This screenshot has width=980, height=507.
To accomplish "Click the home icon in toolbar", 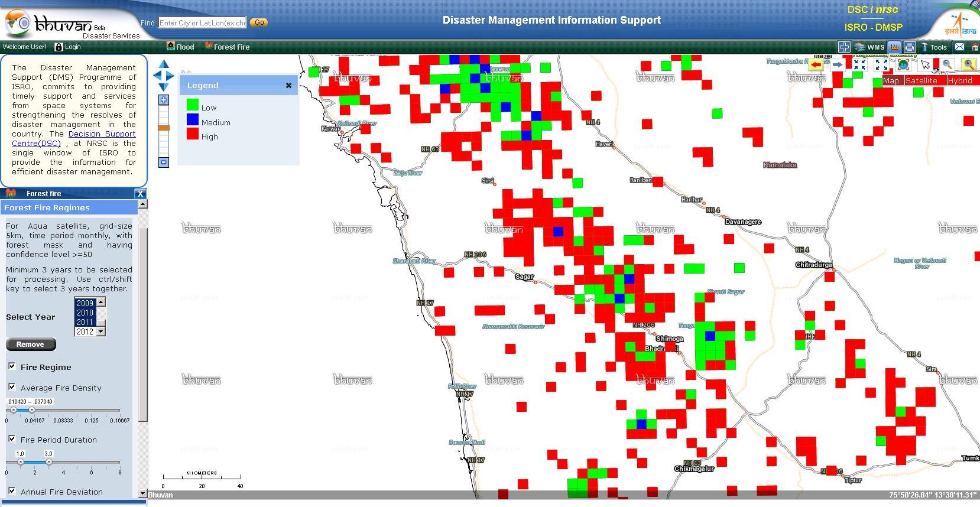I will coord(975,47).
